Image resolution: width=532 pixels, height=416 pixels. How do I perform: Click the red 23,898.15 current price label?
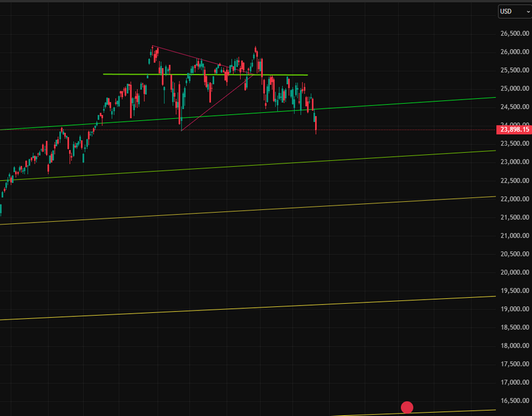coord(515,130)
